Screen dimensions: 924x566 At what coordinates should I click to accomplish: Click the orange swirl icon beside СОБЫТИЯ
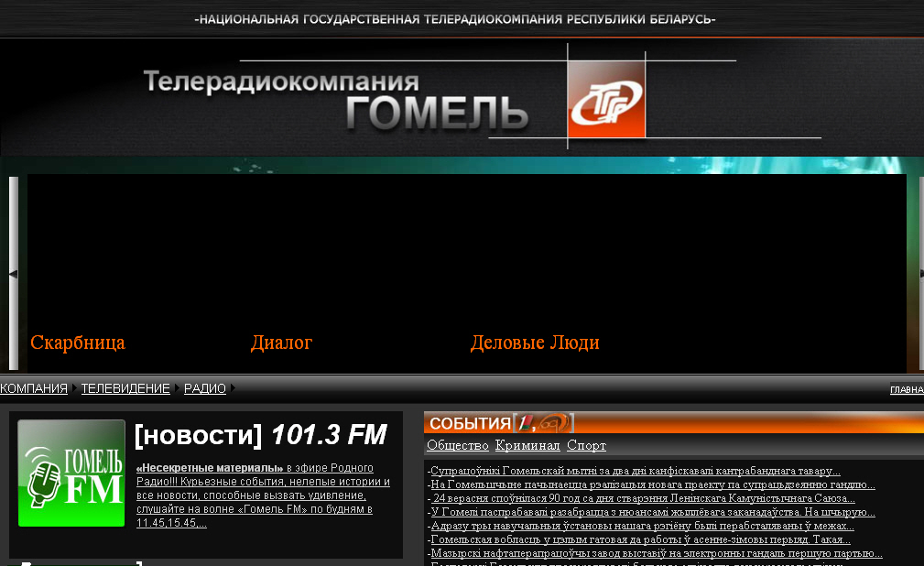pyautogui.click(x=553, y=422)
